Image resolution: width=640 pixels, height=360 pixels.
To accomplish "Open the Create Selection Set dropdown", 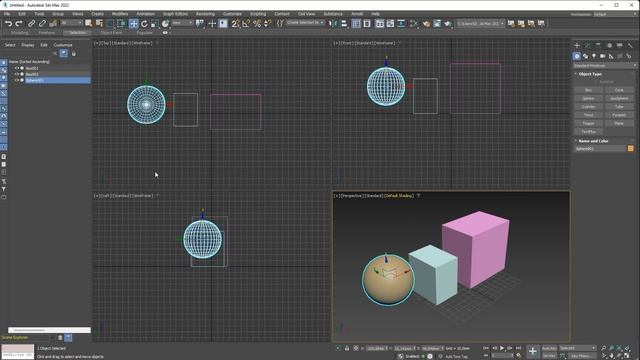I will (305, 23).
